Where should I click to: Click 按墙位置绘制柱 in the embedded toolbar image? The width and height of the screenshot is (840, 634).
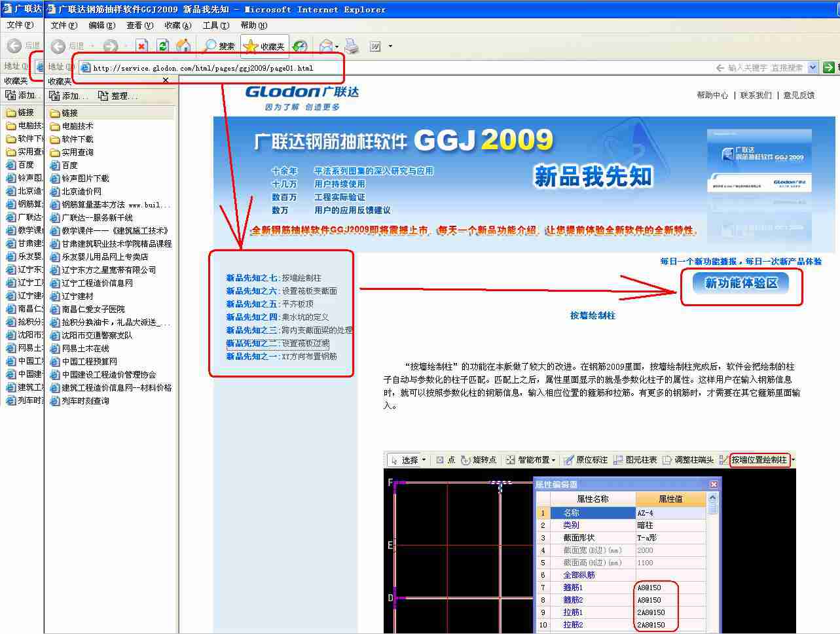click(x=759, y=460)
